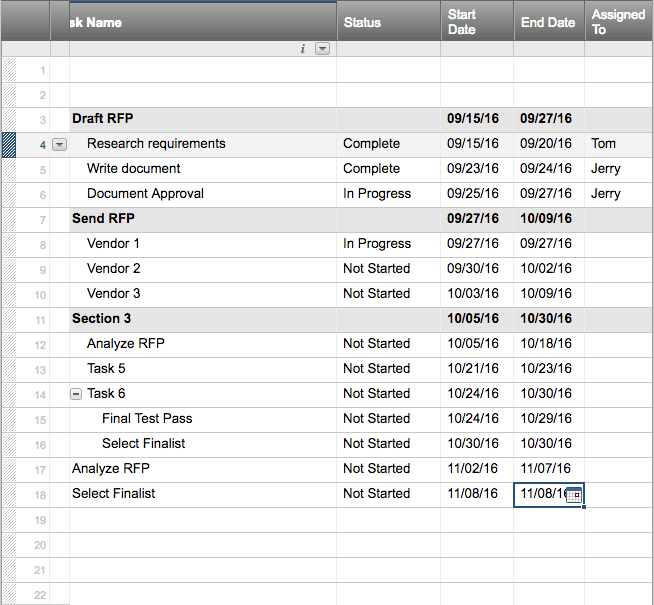Open the Task Name column dropdown arrow
Viewport: 654px width, 605px height.
point(322,49)
